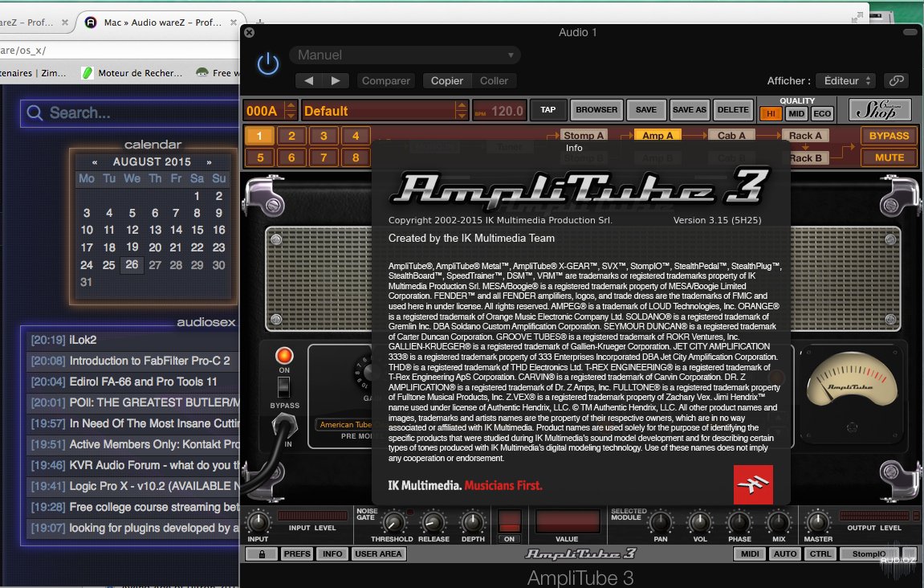Screen dimensions: 924x588
Task: Open the Custom Shop
Action: [x=880, y=110]
